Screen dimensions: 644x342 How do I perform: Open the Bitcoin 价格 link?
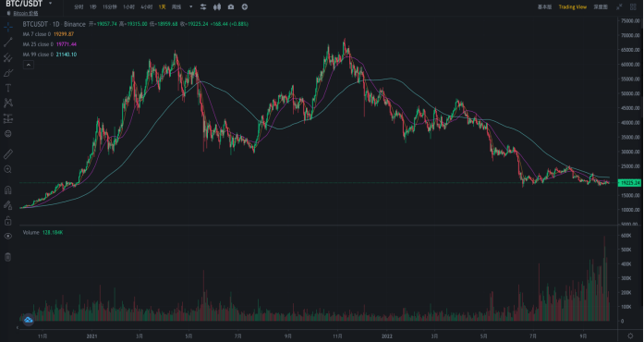26,14
